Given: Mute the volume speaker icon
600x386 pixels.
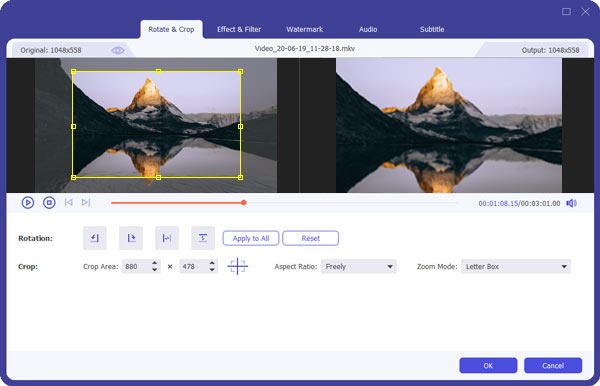Looking at the screenshot, I should point(571,203).
